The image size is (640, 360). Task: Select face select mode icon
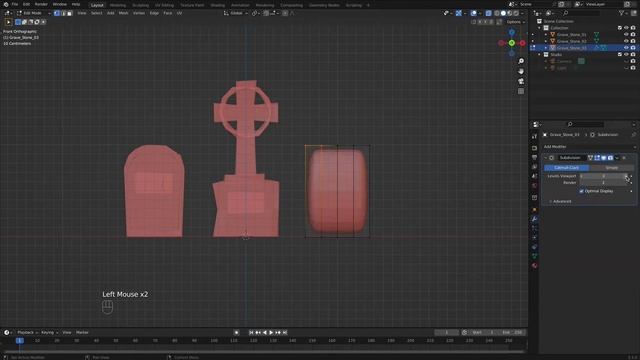[x=69, y=13]
